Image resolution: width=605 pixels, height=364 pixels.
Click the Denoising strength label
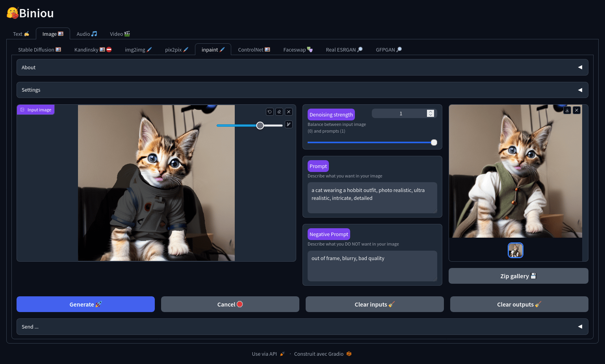point(331,115)
